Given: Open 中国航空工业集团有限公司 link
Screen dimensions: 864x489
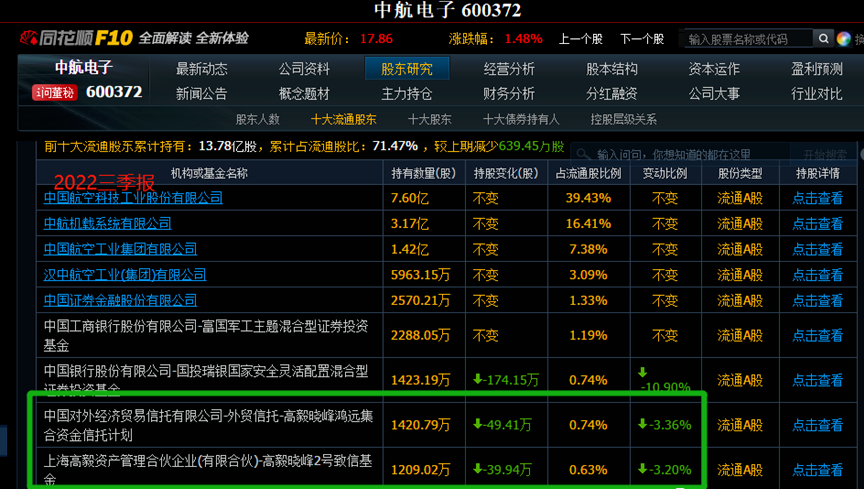Looking at the screenshot, I should [120, 249].
